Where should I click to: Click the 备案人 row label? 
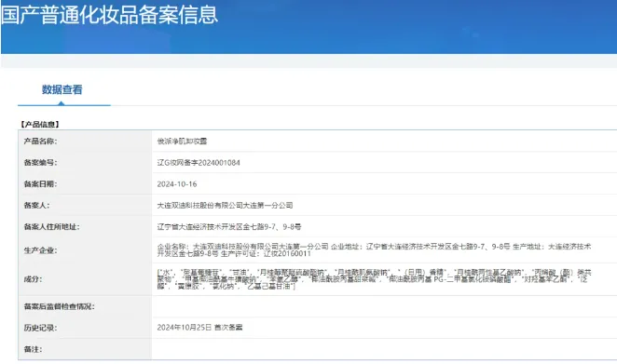click(x=36, y=205)
